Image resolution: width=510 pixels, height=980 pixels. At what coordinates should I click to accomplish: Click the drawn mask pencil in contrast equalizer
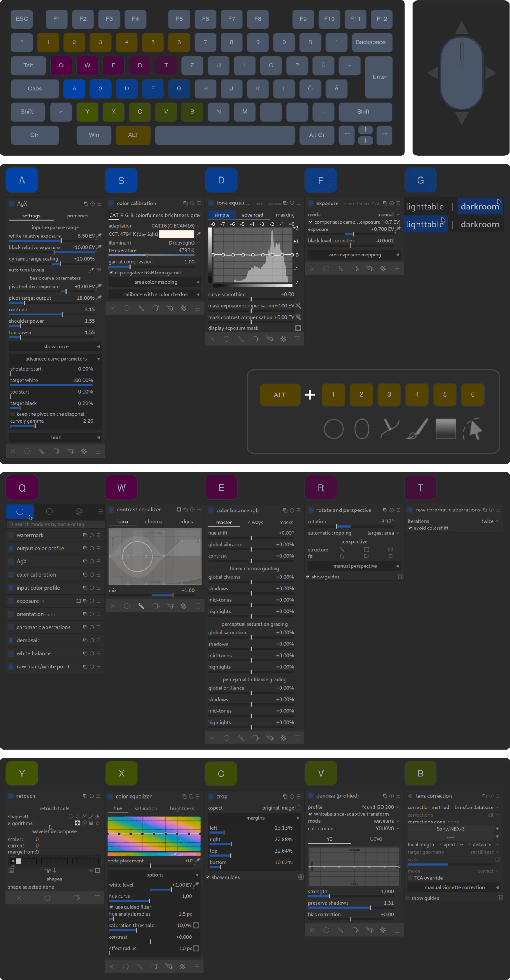[141, 606]
